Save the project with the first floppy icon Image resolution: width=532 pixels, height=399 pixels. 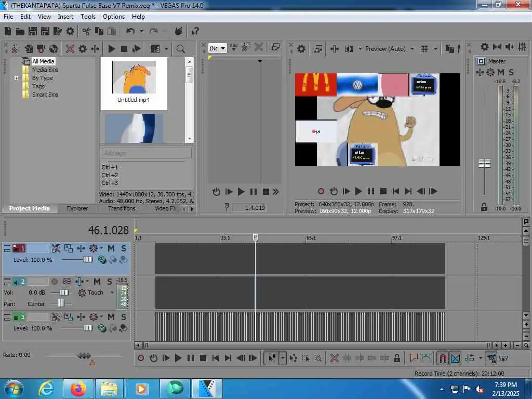click(33, 31)
